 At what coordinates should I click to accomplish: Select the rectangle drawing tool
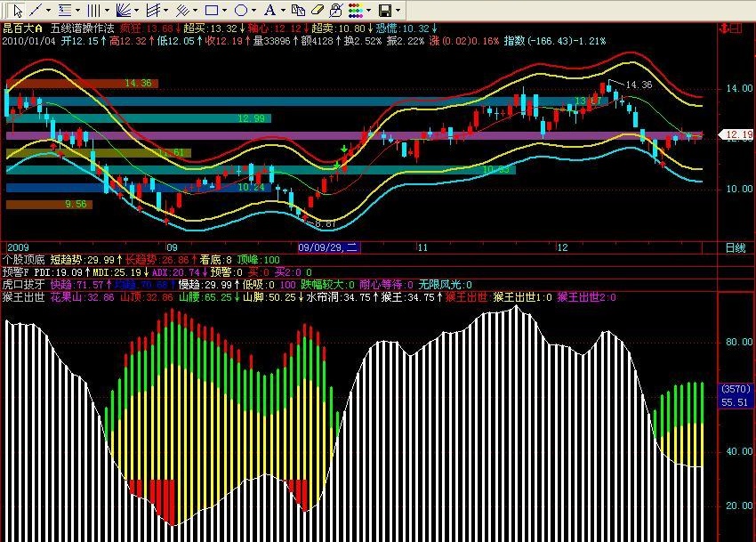211,10
